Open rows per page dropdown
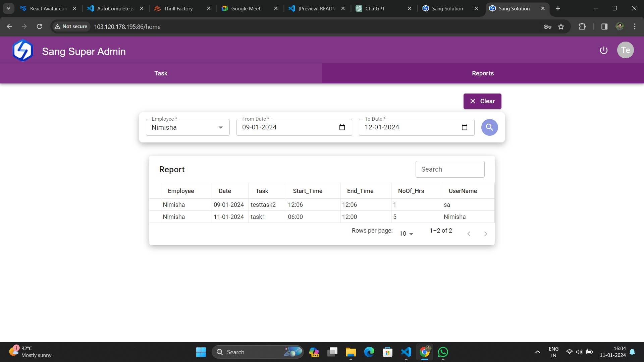Screen dimensions: 644x362 (x=406, y=234)
